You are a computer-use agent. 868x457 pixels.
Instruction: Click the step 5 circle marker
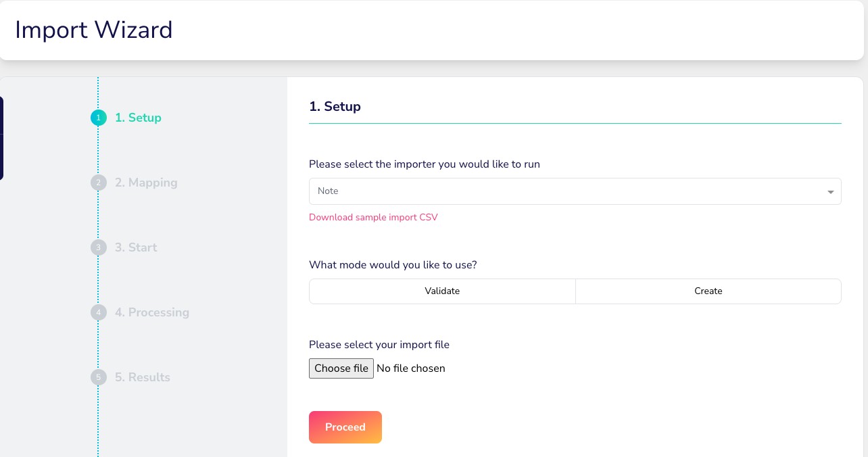click(99, 377)
